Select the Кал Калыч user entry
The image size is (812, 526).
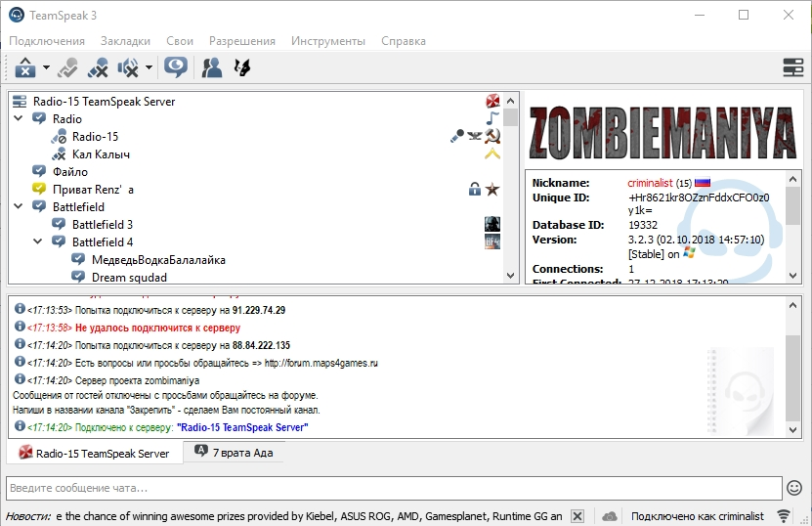pyautogui.click(x=101, y=154)
